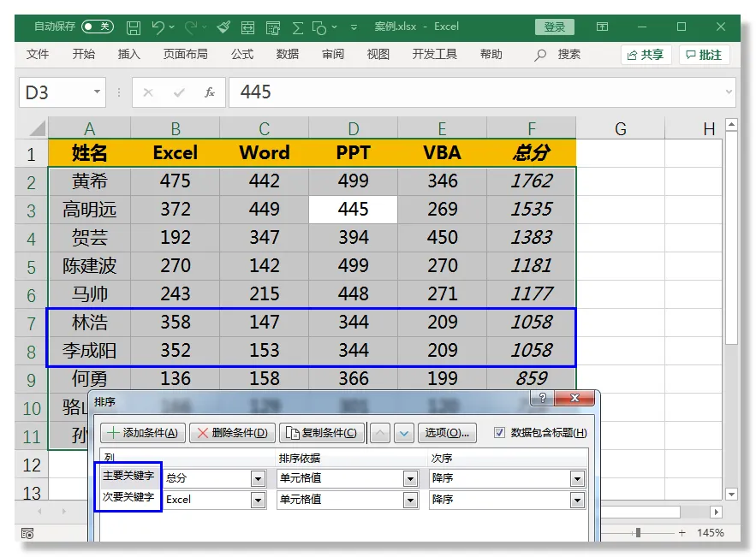This screenshot has height=557, width=756.
Task: Click the ribbon display options icon
Action: pos(602,27)
